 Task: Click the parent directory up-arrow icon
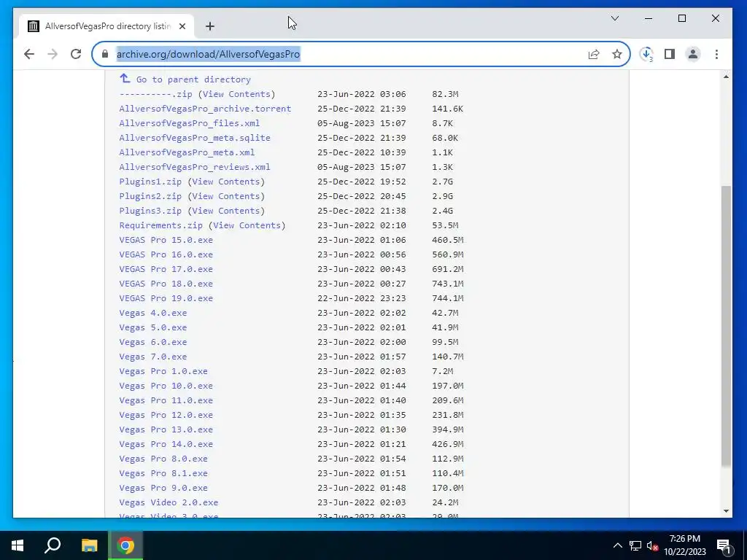[125, 78]
